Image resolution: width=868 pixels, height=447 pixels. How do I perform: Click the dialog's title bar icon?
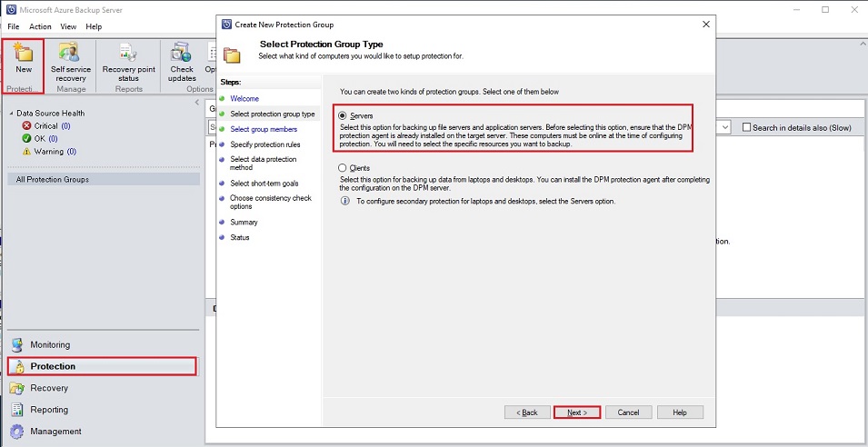point(225,25)
